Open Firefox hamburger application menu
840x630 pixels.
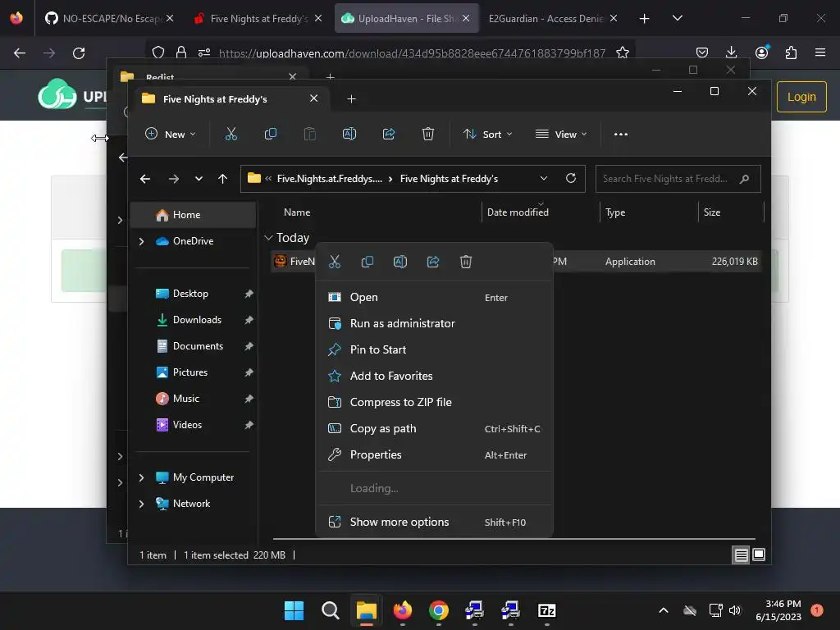819,52
